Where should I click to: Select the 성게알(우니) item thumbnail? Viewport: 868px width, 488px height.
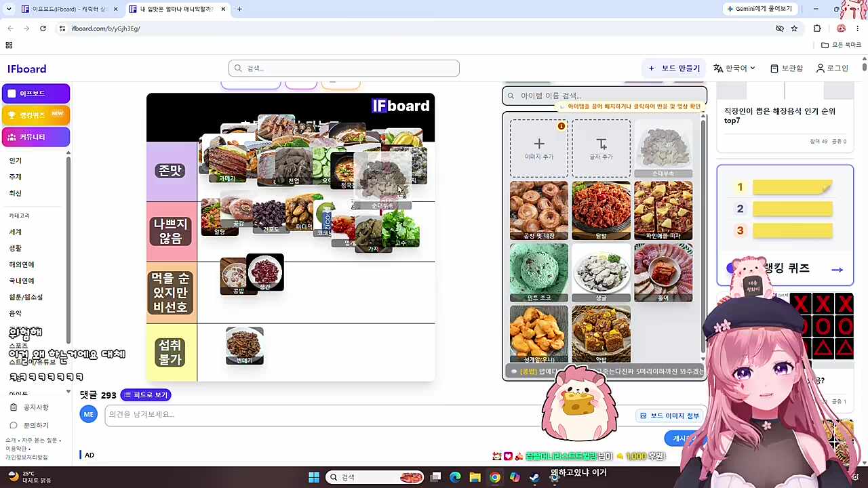539,334
